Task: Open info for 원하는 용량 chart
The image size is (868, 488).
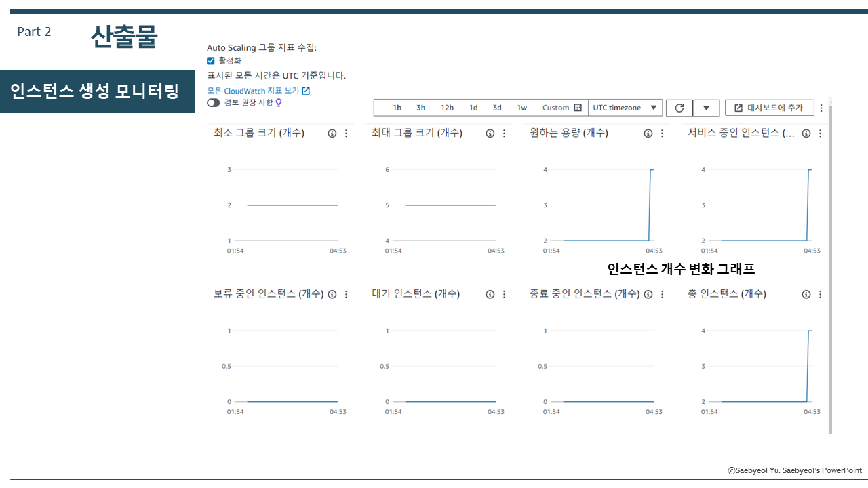Action: (x=648, y=134)
